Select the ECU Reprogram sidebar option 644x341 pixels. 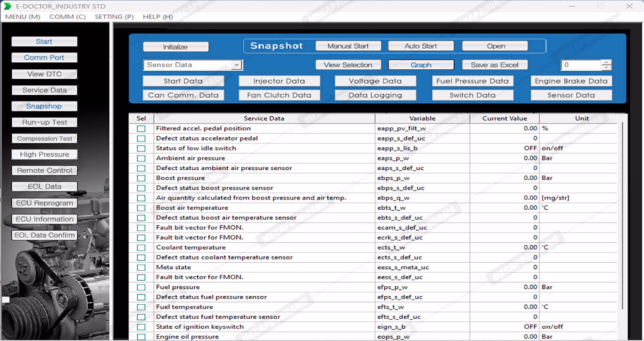(x=44, y=203)
